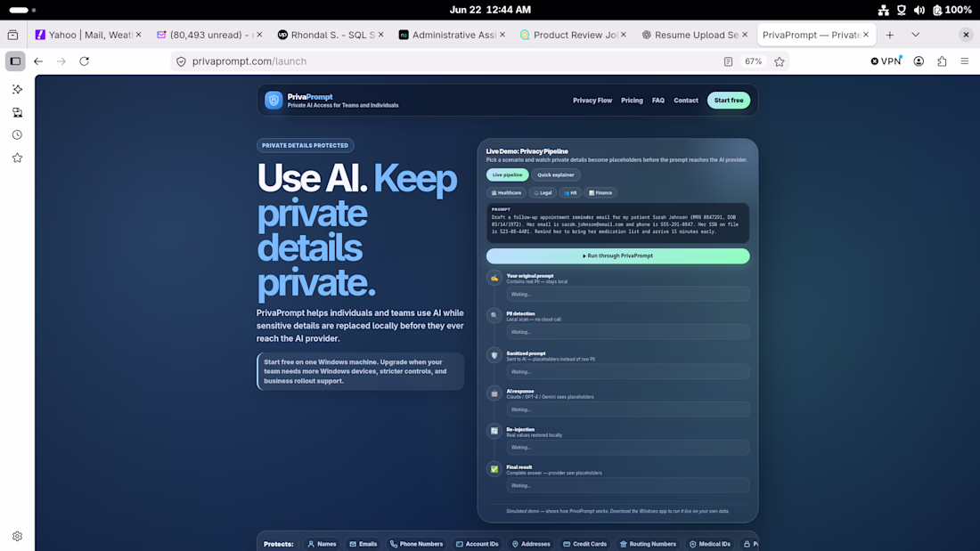This screenshot has width=980, height=551.
Task: Open bookmarks star sidebar icon
Action: pyautogui.click(x=18, y=158)
